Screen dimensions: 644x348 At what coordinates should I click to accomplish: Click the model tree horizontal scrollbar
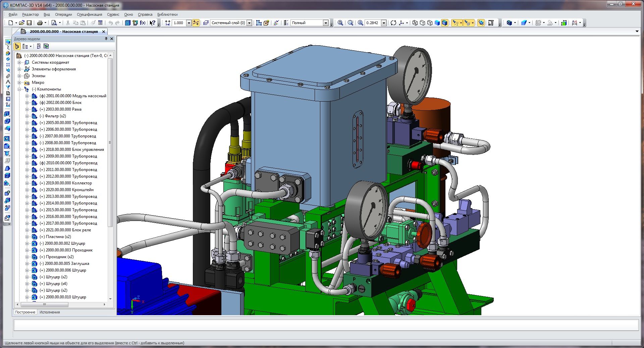pos(45,305)
